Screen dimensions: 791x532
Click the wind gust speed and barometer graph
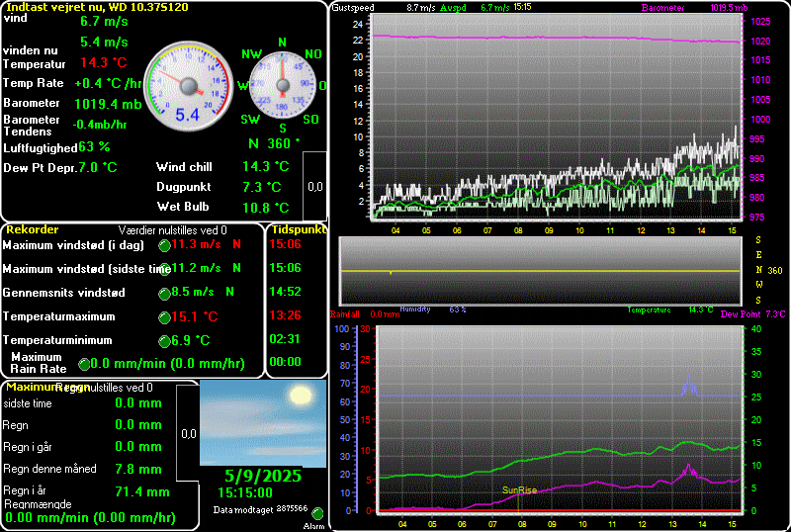(x=557, y=117)
